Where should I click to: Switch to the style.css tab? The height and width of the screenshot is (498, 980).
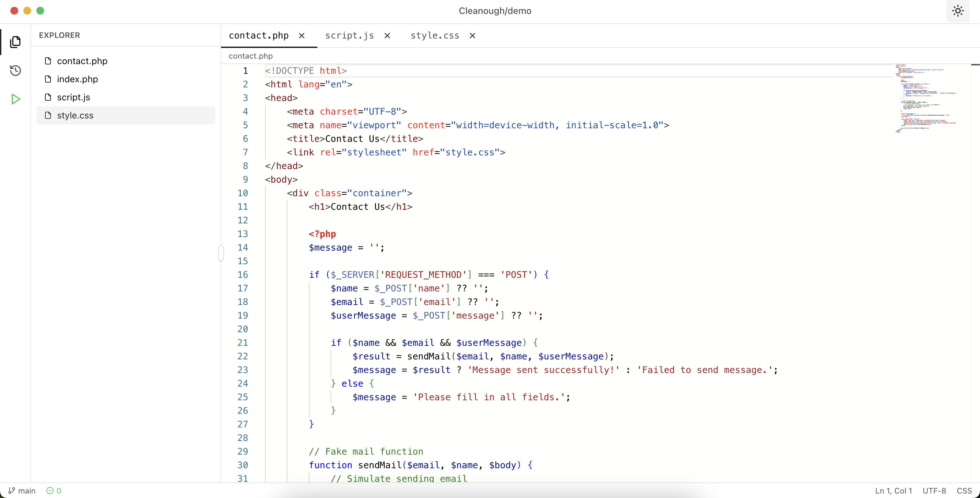pos(435,35)
